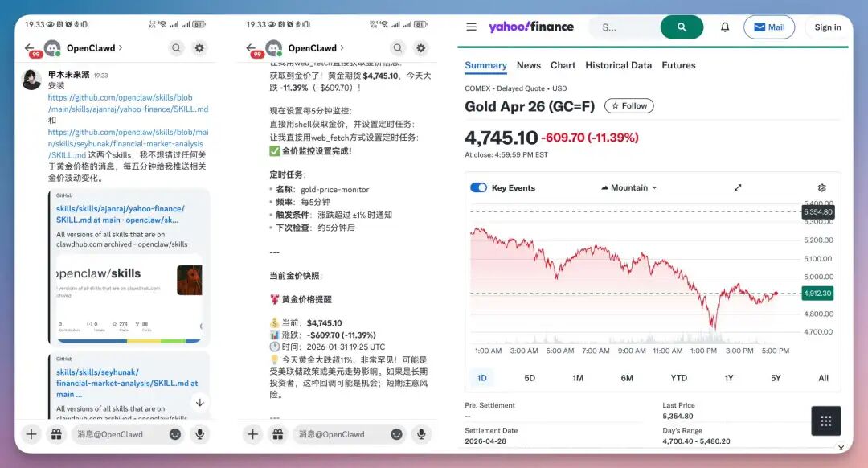Screen dimensions: 868x468
Task: Open chart settings gear icon
Action: [x=822, y=187]
